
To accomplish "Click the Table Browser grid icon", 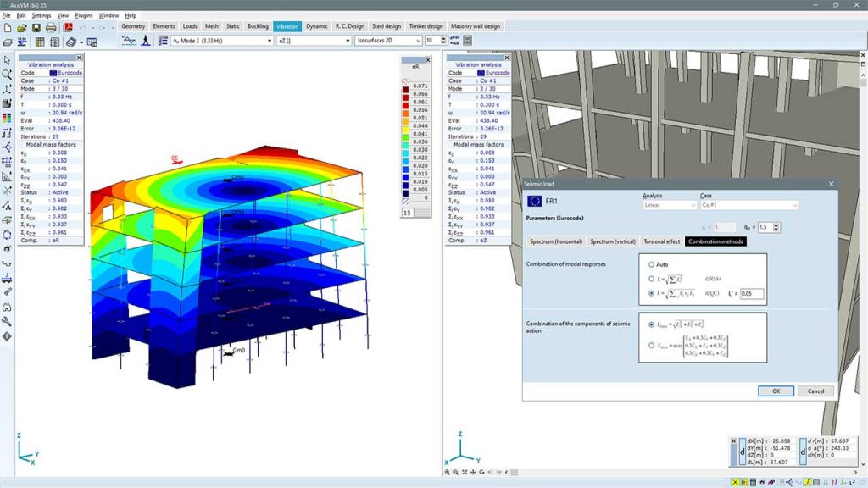I will 39,42.
